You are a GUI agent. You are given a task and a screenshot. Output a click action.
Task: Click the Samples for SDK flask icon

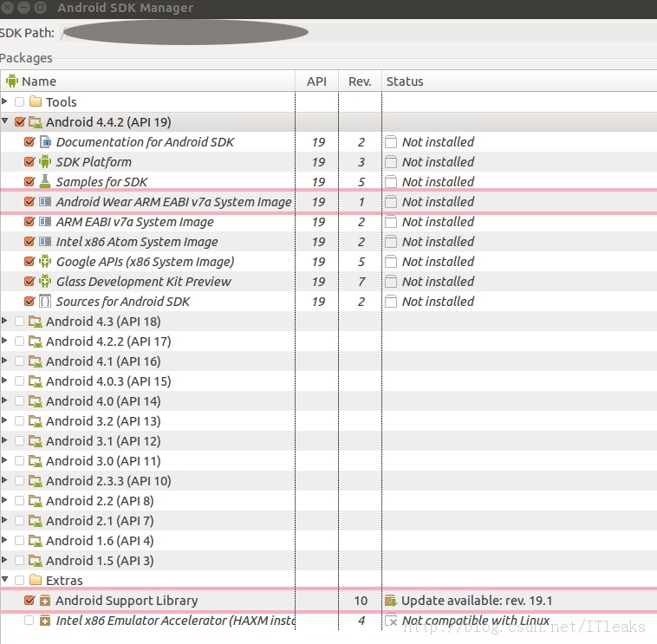tap(45, 181)
